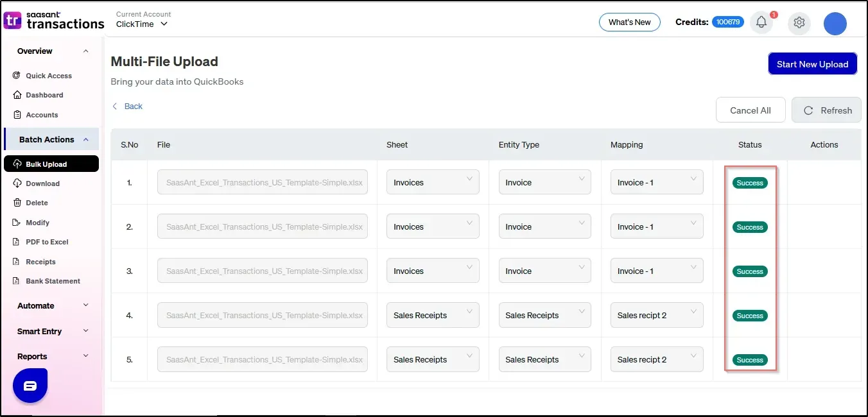The width and height of the screenshot is (868, 417).
Task: Open the Accounts menu item
Action: [x=42, y=115]
